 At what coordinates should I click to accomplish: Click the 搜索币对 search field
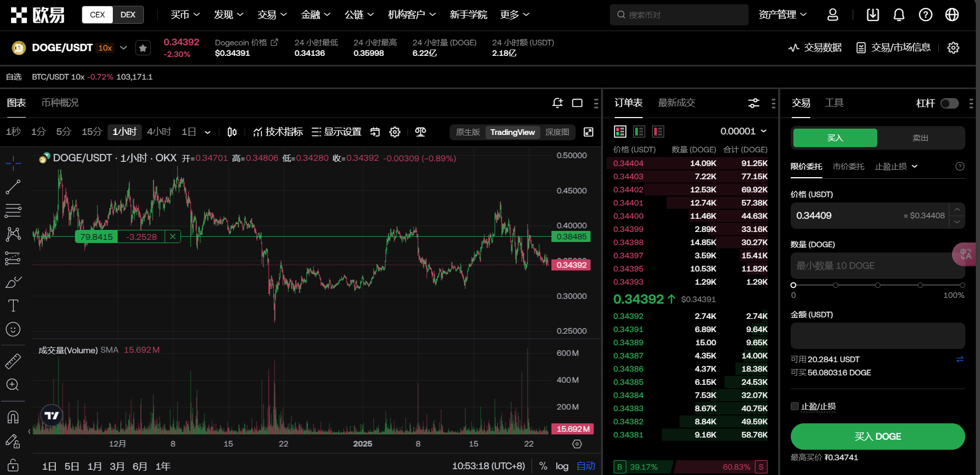tap(679, 15)
